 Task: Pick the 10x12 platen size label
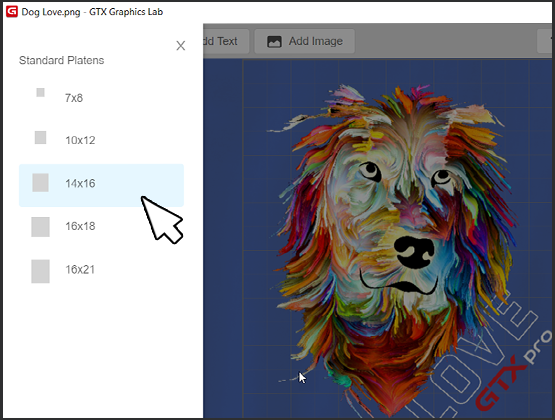(x=80, y=140)
